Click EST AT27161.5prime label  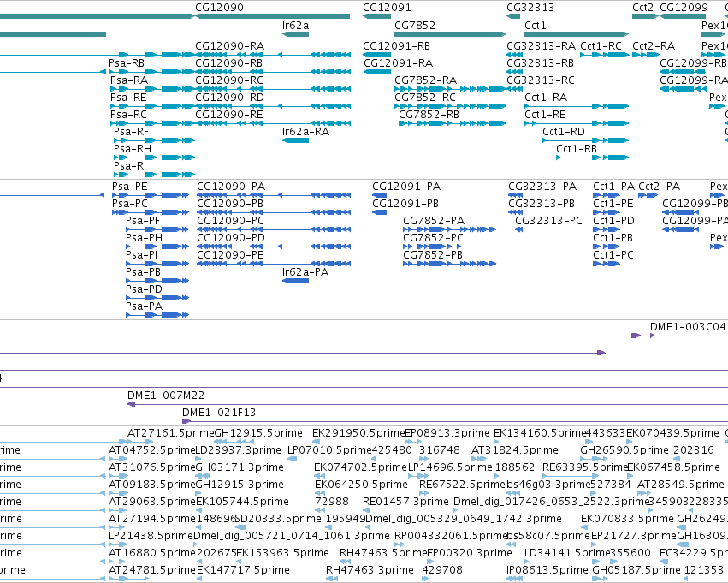click(171, 433)
